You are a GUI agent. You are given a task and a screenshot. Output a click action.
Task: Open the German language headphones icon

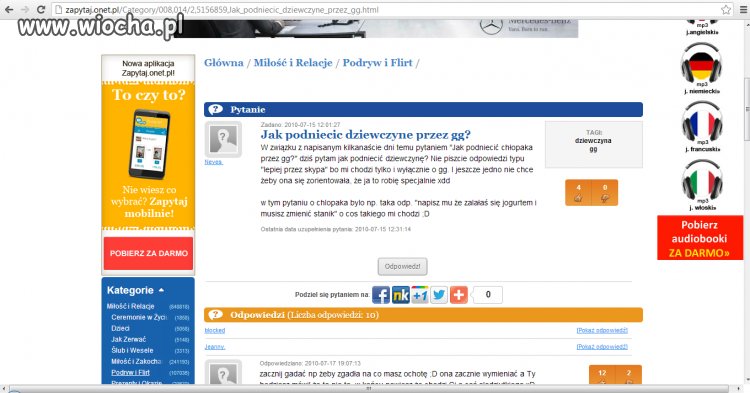702,63
